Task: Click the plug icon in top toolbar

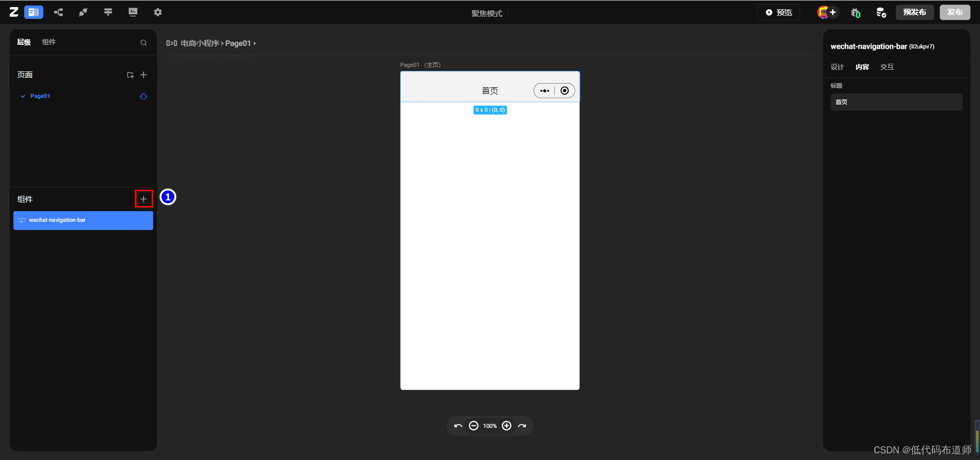Action: coord(83,12)
